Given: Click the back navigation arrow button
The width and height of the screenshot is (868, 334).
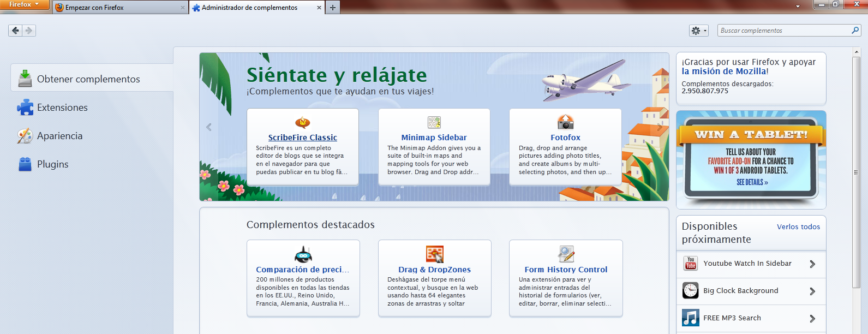Looking at the screenshot, I should [x=15, y=31].
